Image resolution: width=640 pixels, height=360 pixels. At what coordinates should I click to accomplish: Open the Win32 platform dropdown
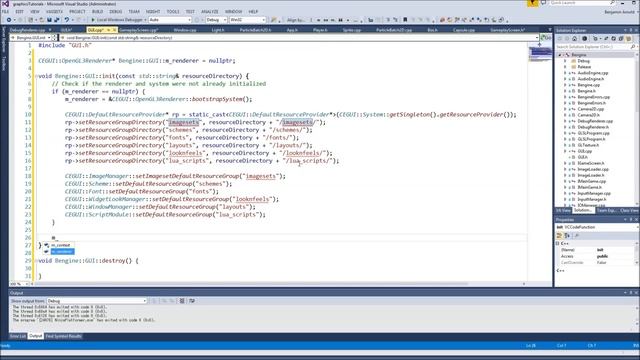click(247, 20)
